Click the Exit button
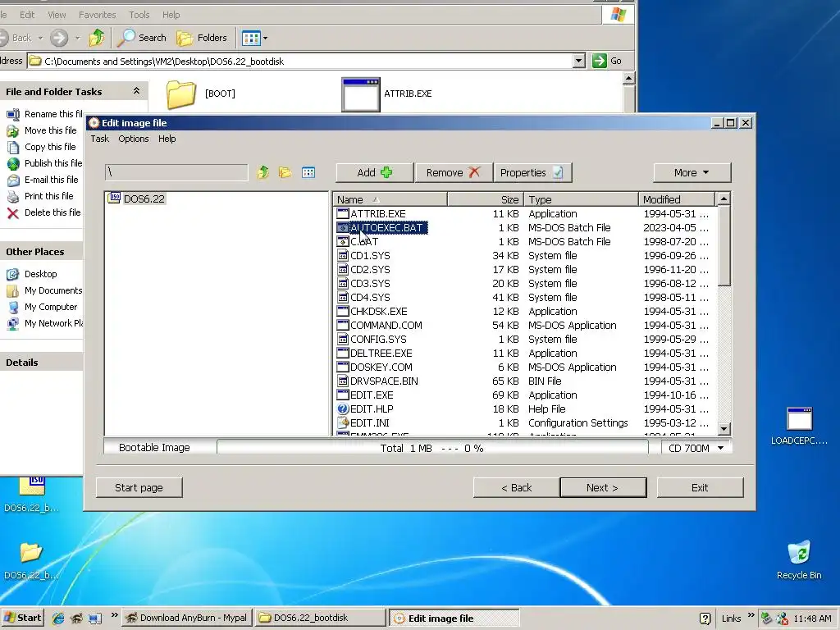Image resolution: width=840 pixels, height=630 pixels. point(700,487)
